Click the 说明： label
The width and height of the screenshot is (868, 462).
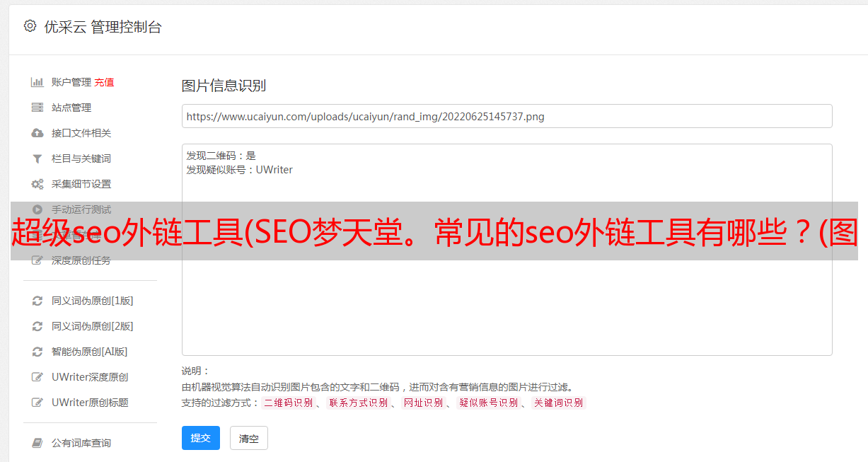coord(196,371)
